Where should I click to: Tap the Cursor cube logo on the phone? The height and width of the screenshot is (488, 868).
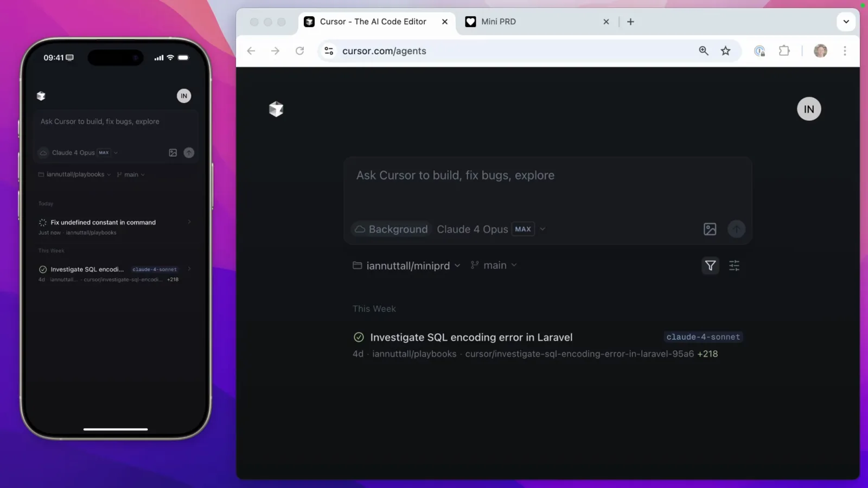tap(41, 96)
